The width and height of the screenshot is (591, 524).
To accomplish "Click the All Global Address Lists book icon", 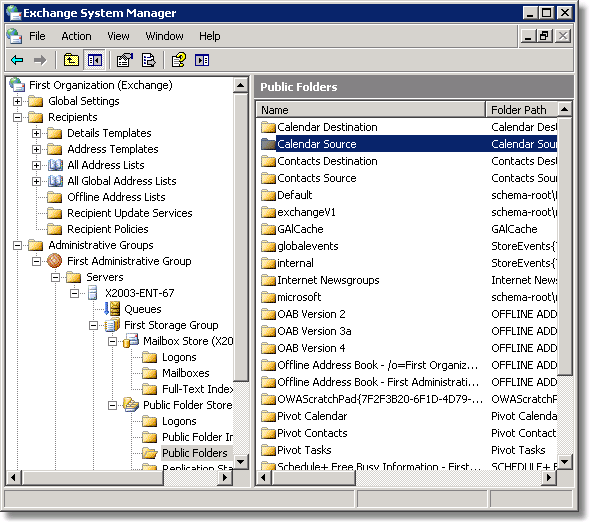I will [x=55, y=181].
